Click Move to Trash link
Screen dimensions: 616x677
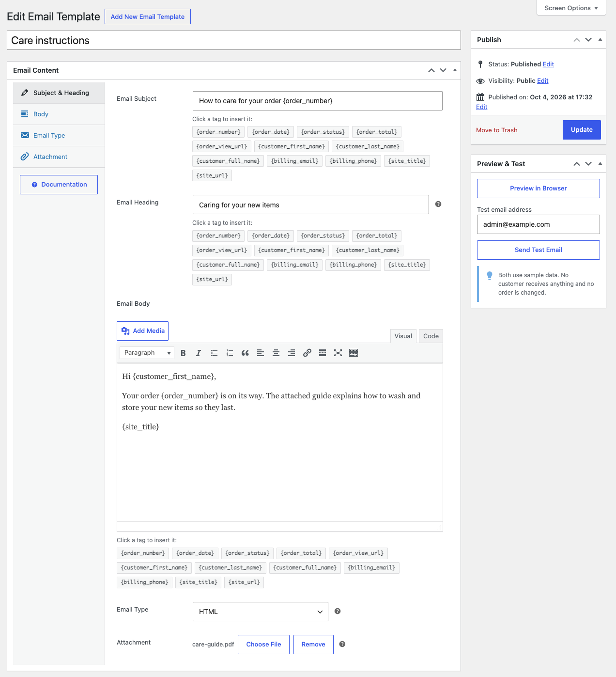click(496, 130)
